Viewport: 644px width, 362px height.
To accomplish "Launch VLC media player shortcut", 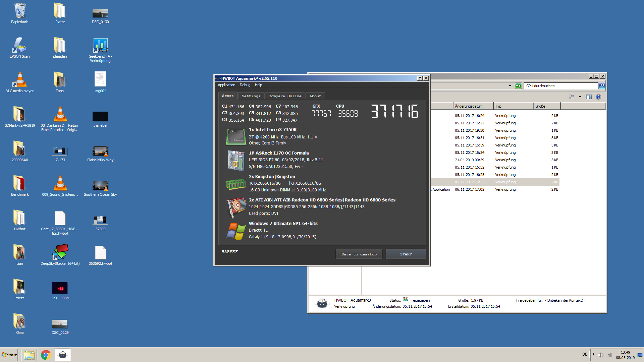I will pyautogui.click(x=20, y=82).
